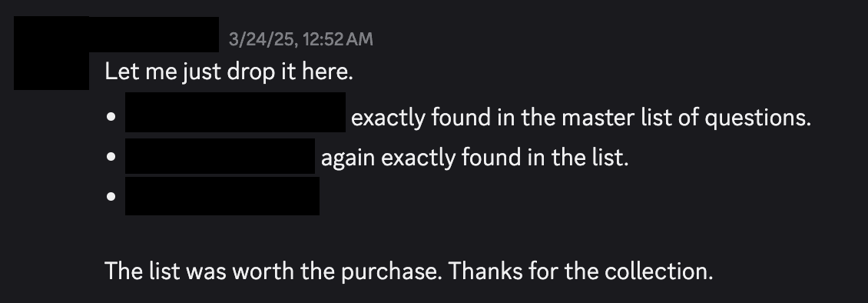Click 'The list was worth the purchase.' sentence

click(273, 271)
